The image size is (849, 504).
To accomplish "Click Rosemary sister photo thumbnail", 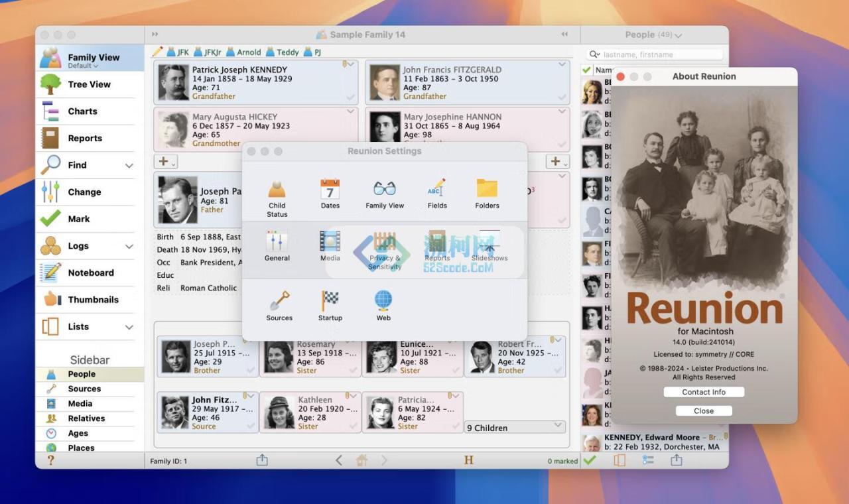I will (279, 357).
